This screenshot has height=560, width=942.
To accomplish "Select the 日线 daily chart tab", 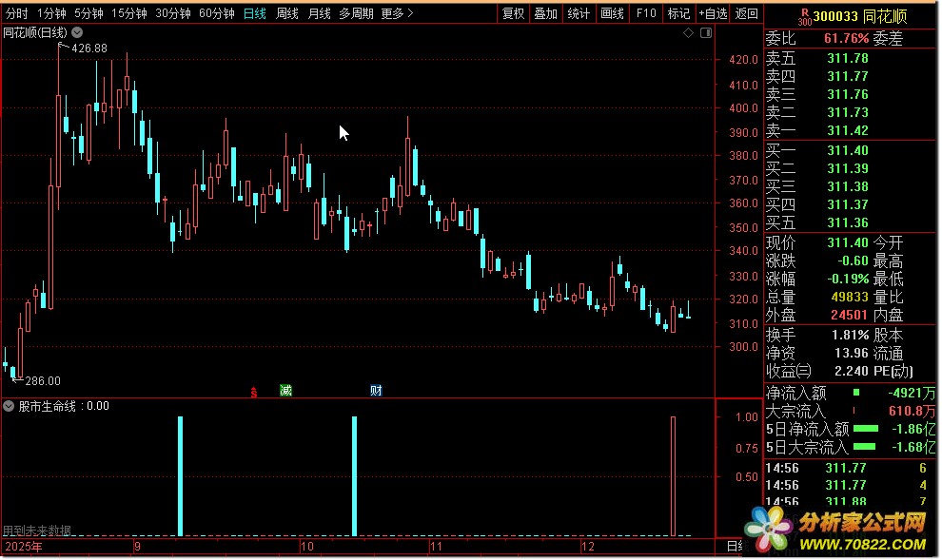I will coord(255,13).
